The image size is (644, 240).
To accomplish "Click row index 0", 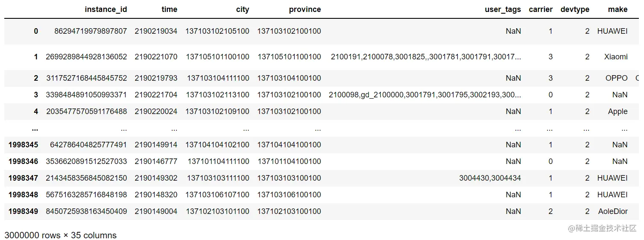I will [36, 31].
